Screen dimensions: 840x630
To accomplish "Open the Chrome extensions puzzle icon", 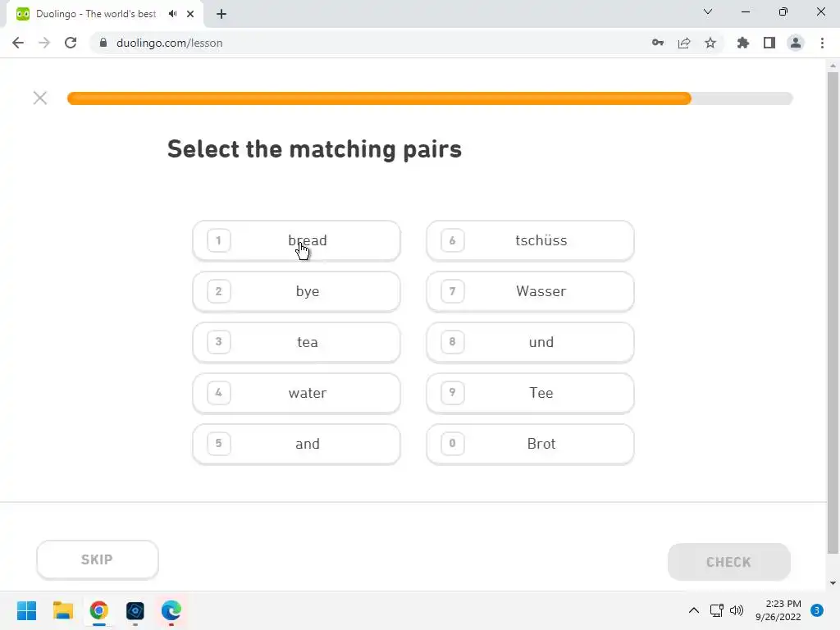I will coord(743,43).
